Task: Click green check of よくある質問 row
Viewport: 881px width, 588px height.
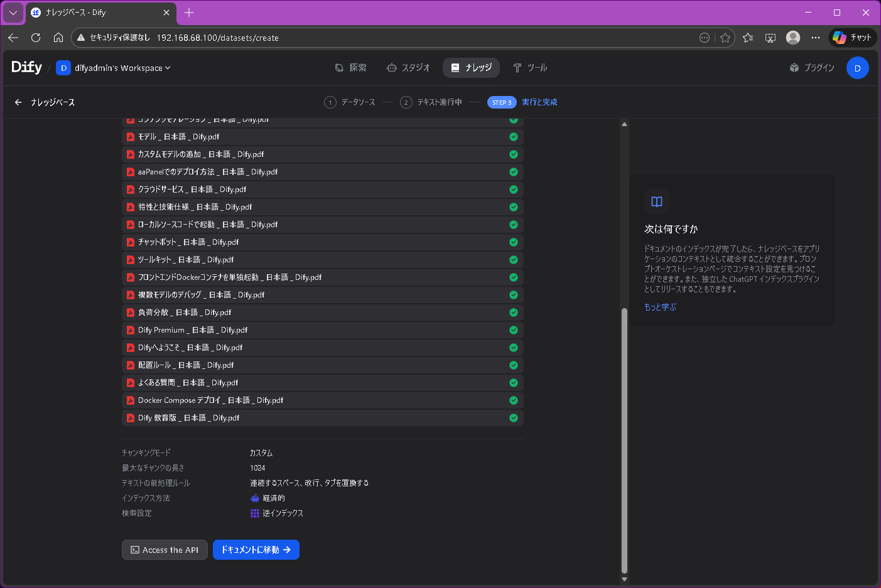Action: 514,383
